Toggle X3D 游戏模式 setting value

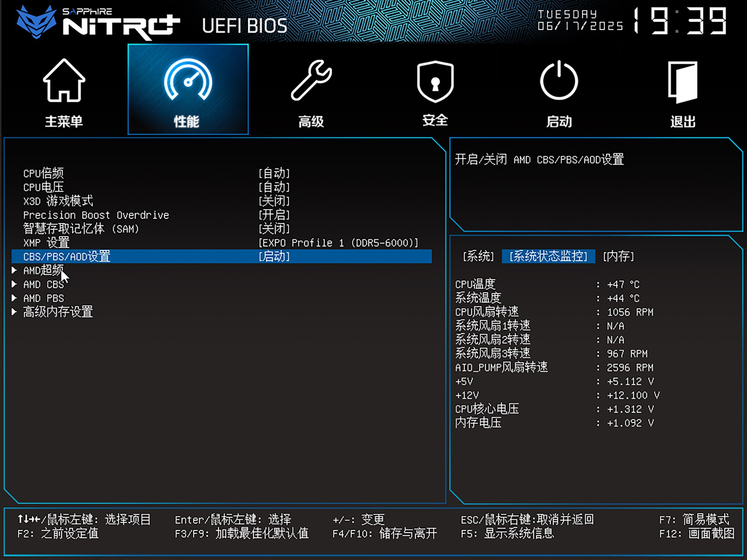pyautogui.click(x=274, y=201)
